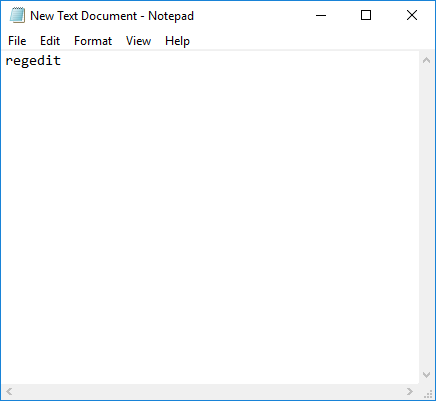Minimize the Notepad window
Viewport: 436px width, 401px height.
click(321, 15)
